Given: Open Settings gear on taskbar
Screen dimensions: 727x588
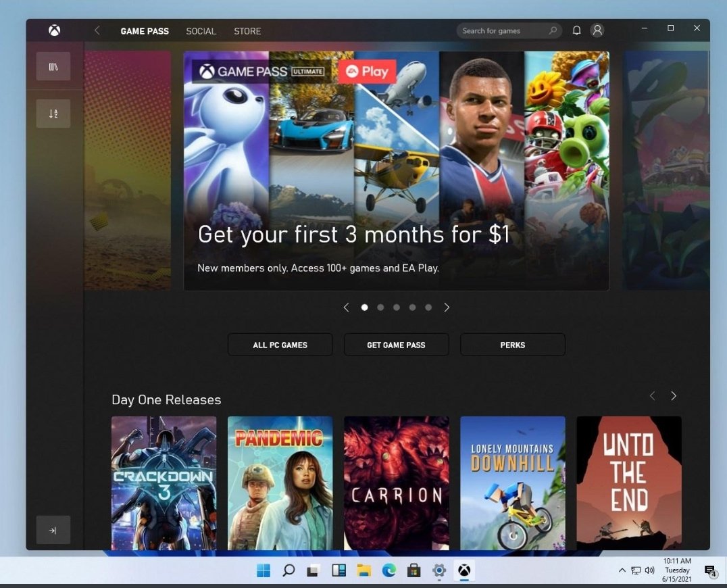Looking at the screenshot, I should coord(439,570).
